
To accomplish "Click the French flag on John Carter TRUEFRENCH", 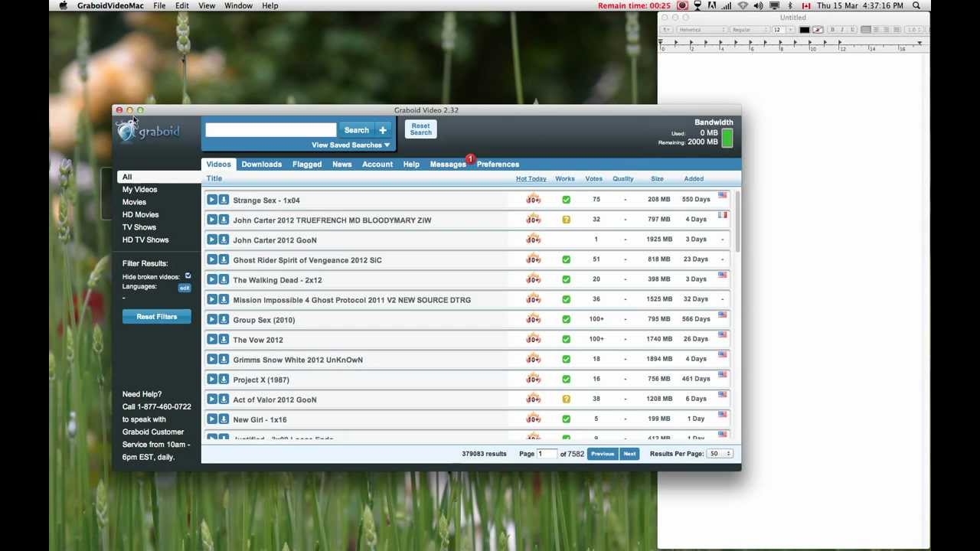I will tap(722, 215).
